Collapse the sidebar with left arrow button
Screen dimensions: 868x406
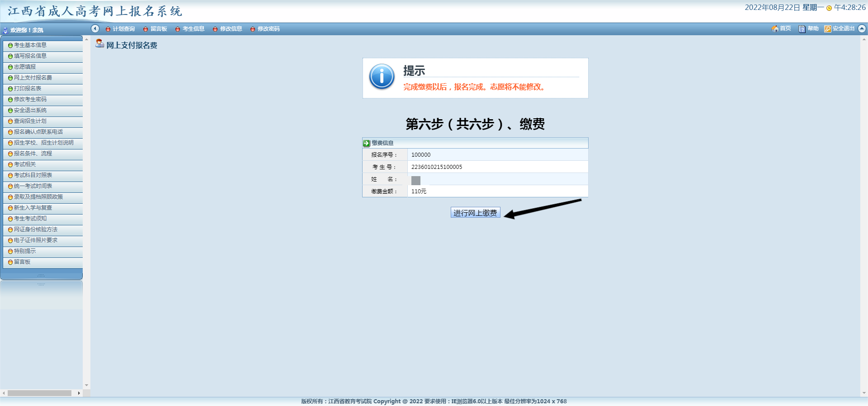[x=95, y=29]
